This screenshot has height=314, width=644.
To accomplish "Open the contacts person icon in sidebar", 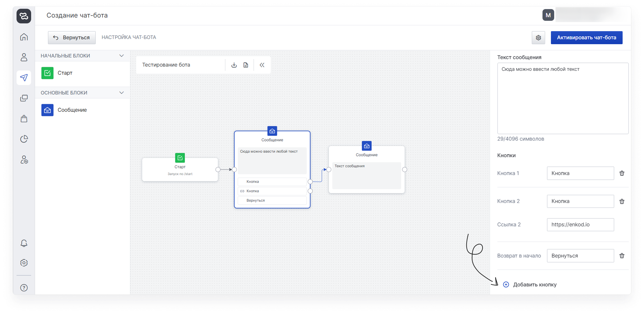I will coord(24,57).
